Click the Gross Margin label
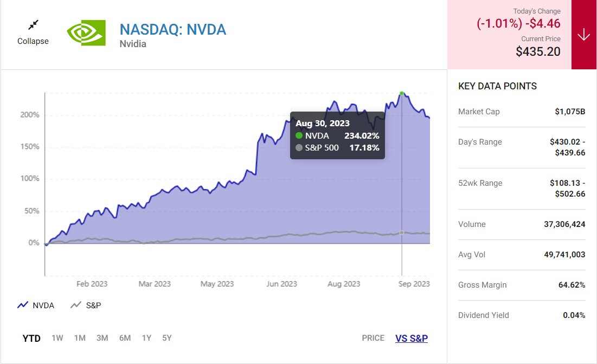Screen dimensions: 597x364 tap(483, 285)
